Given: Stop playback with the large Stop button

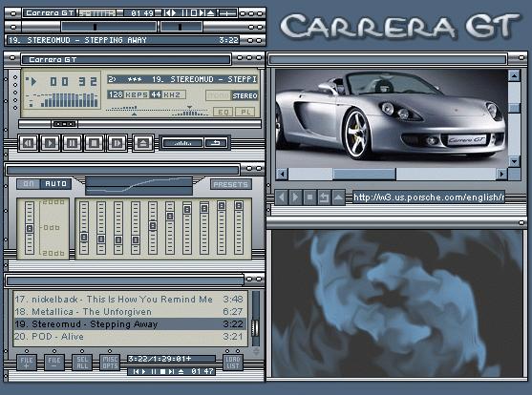Looking at the screenshot, I should point(94,143).
